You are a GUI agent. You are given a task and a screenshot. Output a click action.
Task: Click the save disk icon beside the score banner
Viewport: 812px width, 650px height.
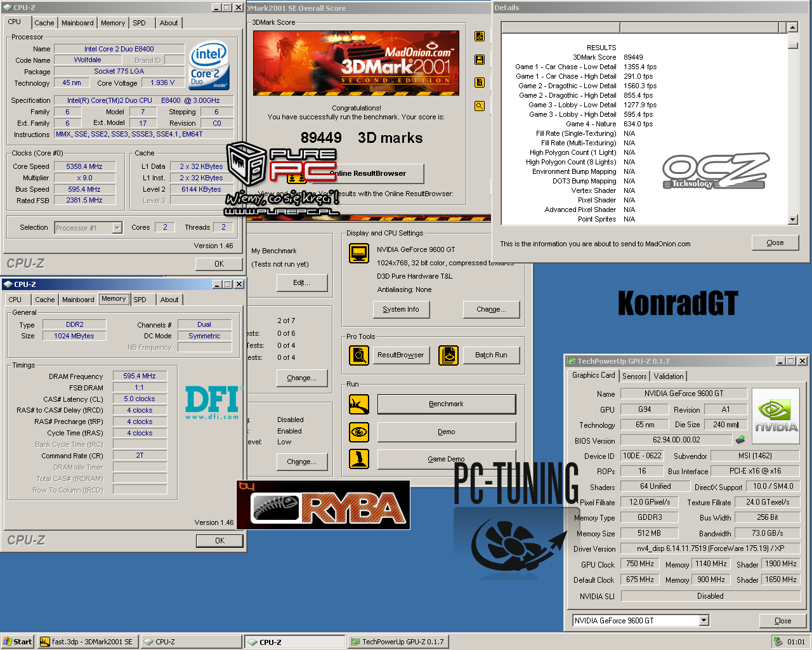[x=480, y=60]
